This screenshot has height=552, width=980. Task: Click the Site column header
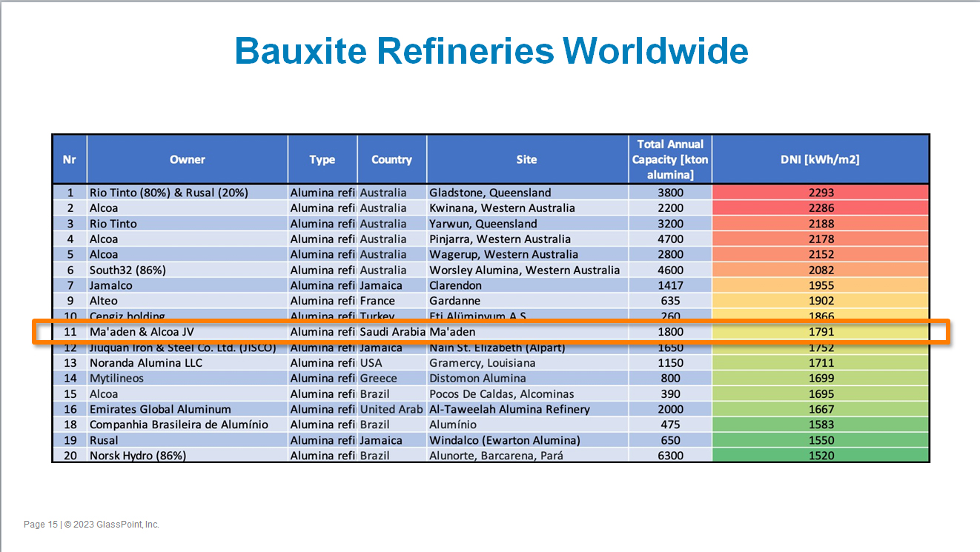(527, 159)
